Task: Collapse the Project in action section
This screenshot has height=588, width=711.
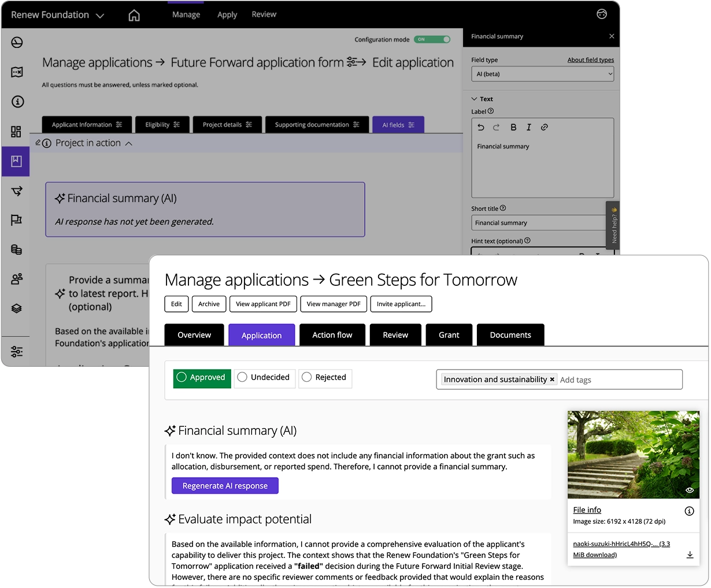Action: (128, 143)
